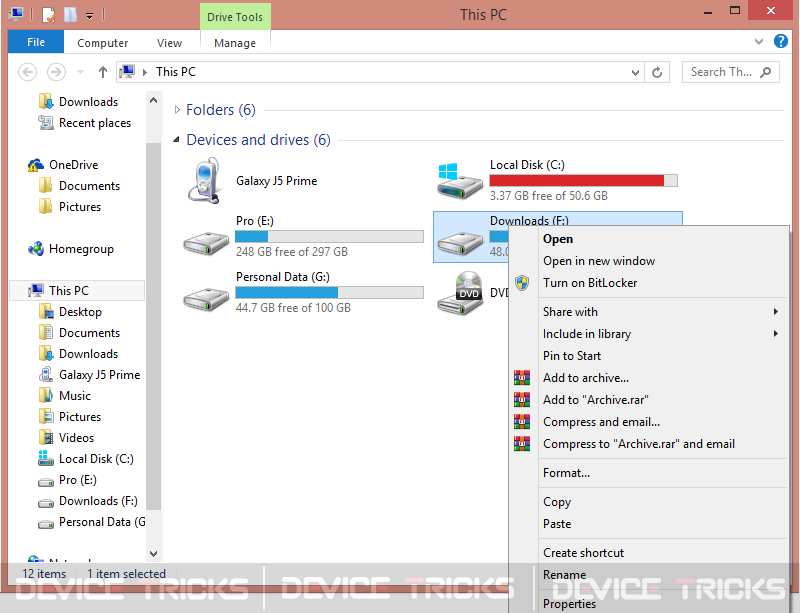
Task: Click the Personal Data (G:) drive icon
Action: [206, 299]
